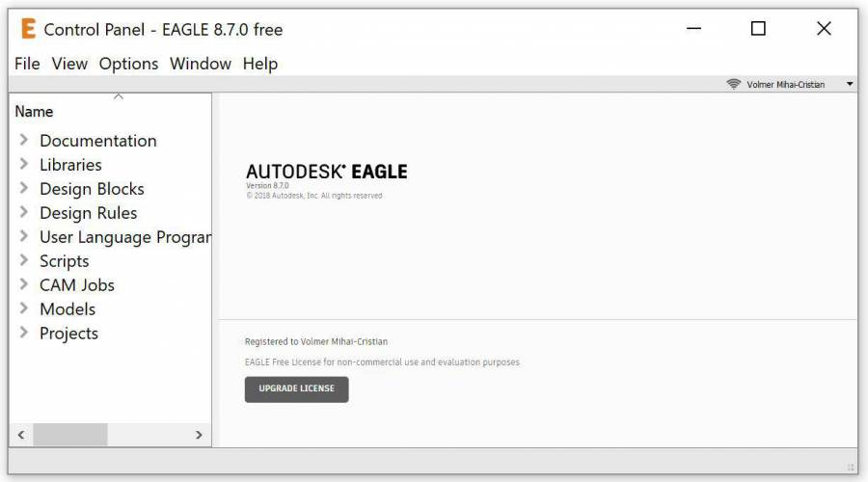
Task: Expand the Libraries tree node
Action: pos(24,164)
